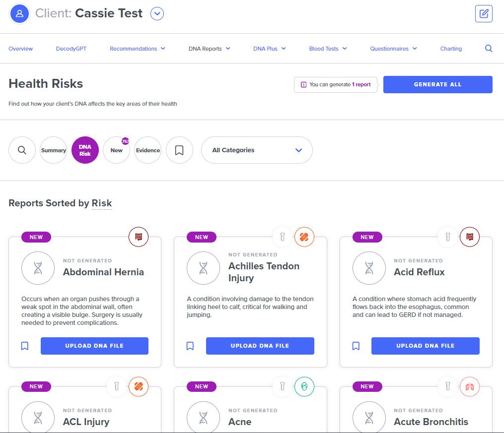Image resolution: width=504 pixels, height=433 pixels.
Task: Toggle the DNA Risk filter pill
Action: (85, 150)
